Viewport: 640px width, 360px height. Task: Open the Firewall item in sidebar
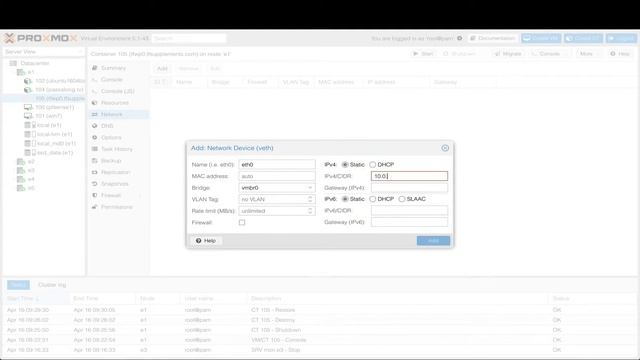click(118, 196)
